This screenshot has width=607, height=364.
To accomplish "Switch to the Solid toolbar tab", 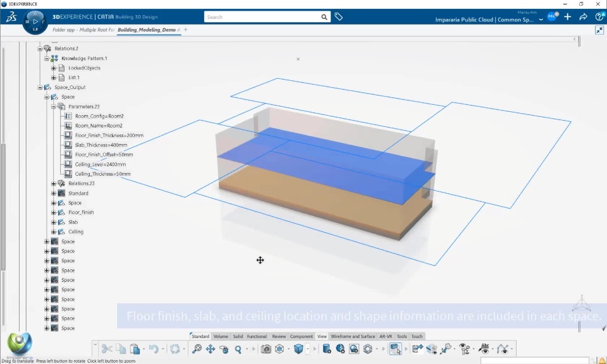I will [238, 337].
